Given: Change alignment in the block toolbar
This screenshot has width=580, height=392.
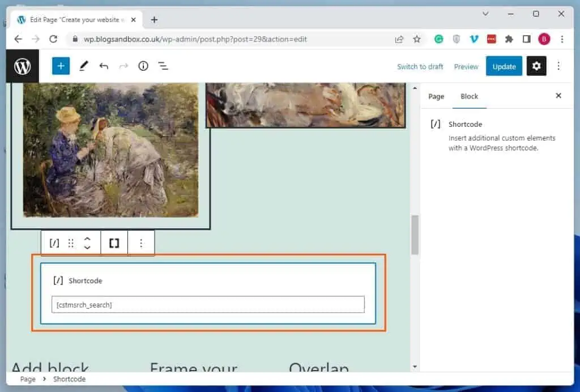Looking at the screenshot, I should pyautogui.click(x=114, y=243).
